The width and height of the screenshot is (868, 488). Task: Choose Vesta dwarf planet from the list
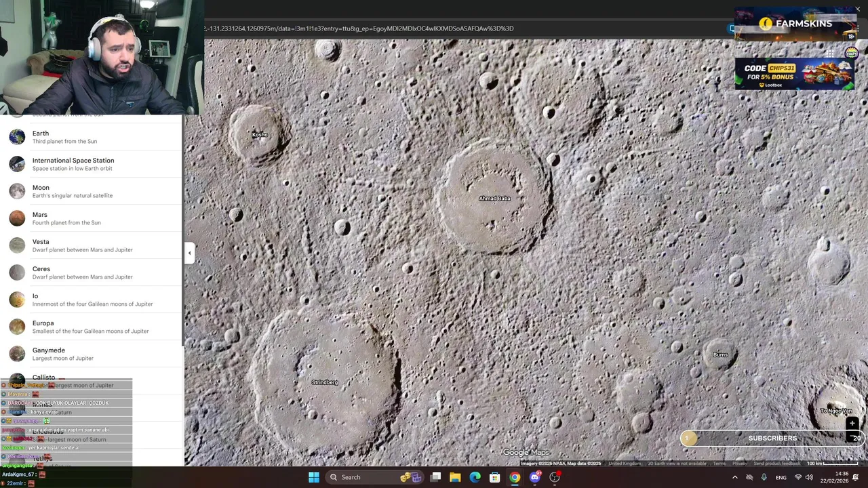(x=91, y=245)
